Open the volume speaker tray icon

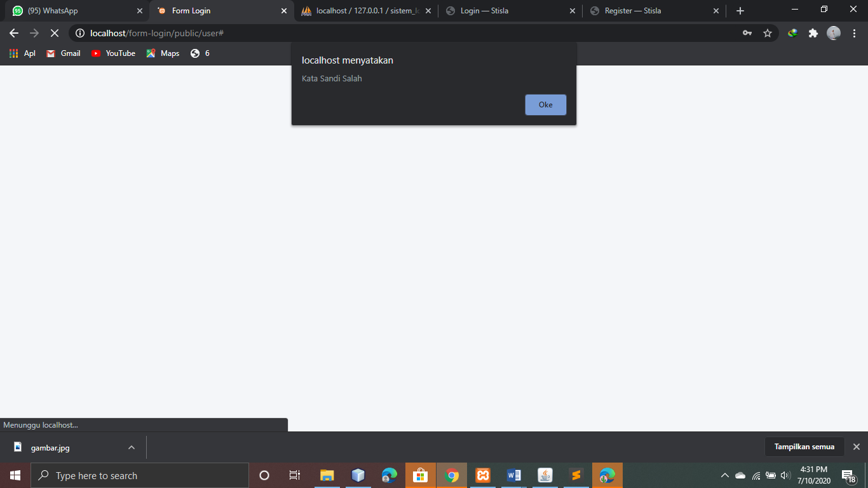tap(785, 475)
